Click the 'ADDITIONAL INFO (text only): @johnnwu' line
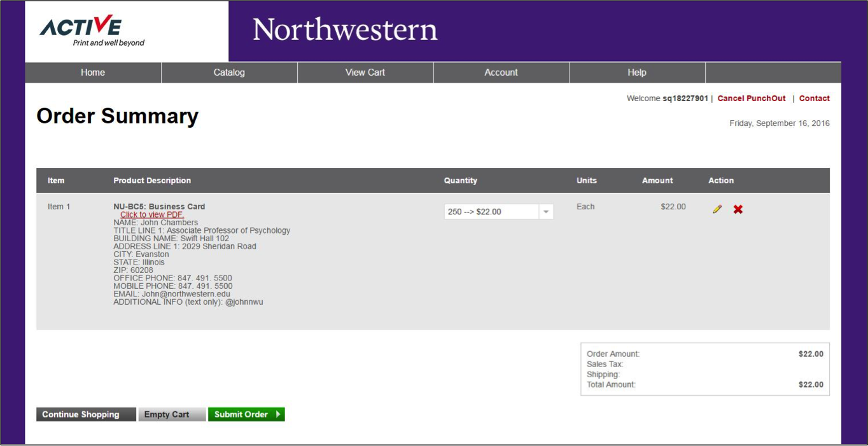 click(x=188, y=302)
